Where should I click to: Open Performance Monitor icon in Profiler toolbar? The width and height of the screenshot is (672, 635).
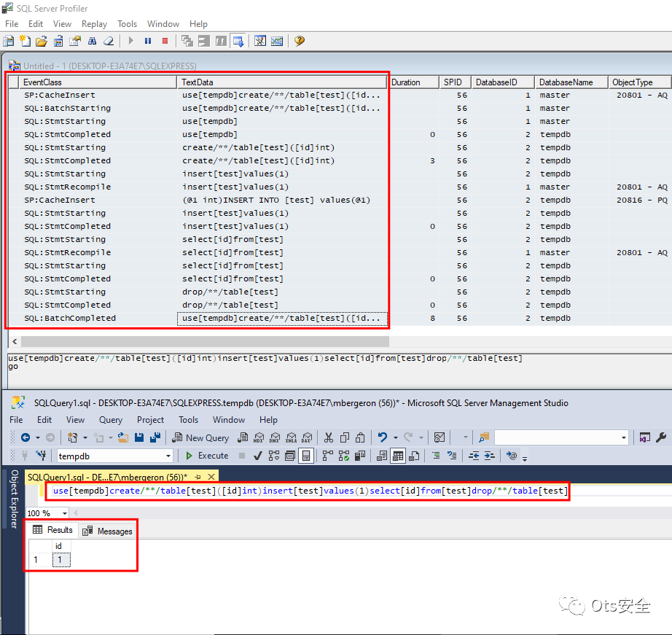point(277,41)
